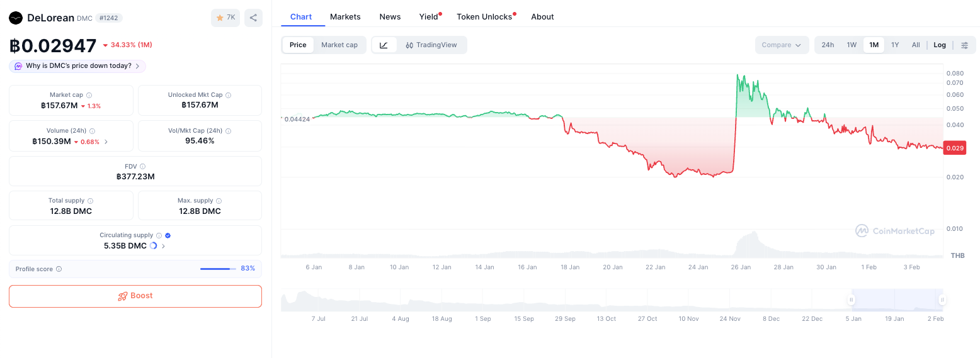
Task: Click the 0.029 current price label
Action: tap(954, 148)
